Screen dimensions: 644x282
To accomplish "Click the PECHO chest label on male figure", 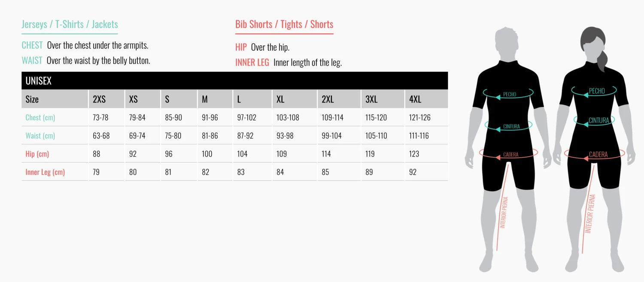I will click(x=510, y=94).
